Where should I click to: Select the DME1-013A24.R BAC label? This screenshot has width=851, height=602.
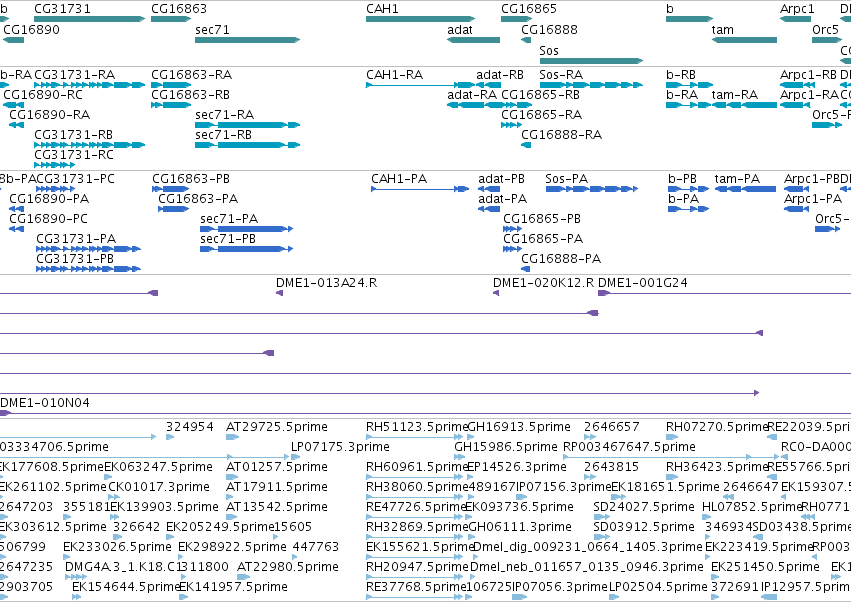pos(326,283)
